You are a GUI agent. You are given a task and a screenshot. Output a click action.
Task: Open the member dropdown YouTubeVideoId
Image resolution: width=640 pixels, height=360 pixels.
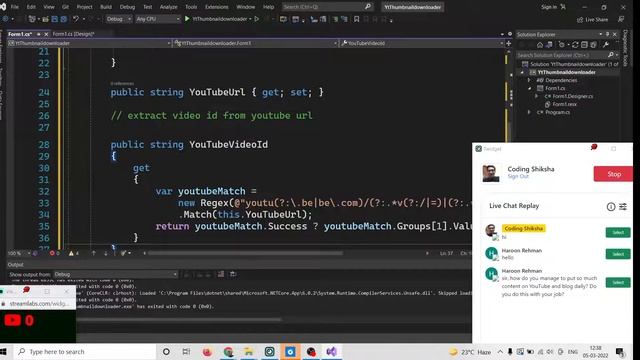[x=422, y=43]
